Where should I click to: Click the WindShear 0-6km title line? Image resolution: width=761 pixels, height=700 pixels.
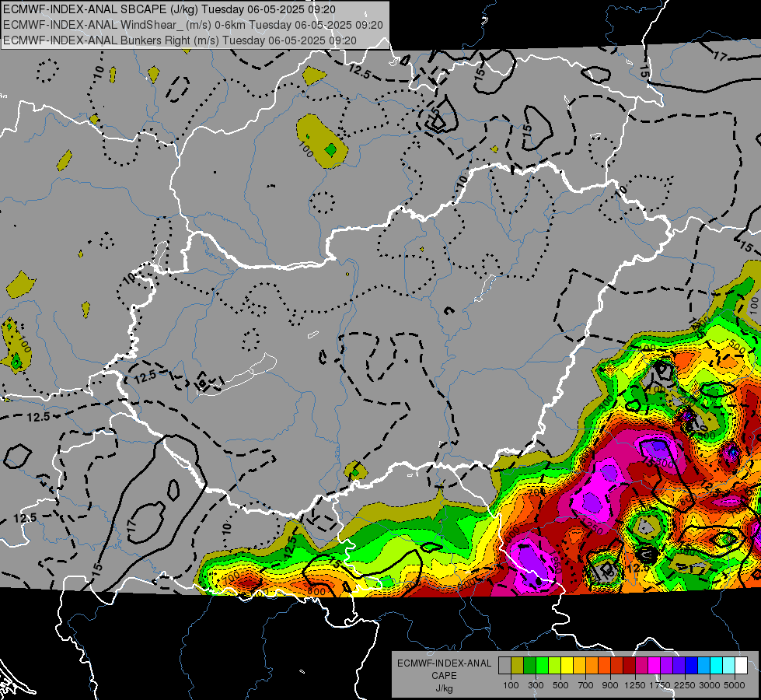193,25
